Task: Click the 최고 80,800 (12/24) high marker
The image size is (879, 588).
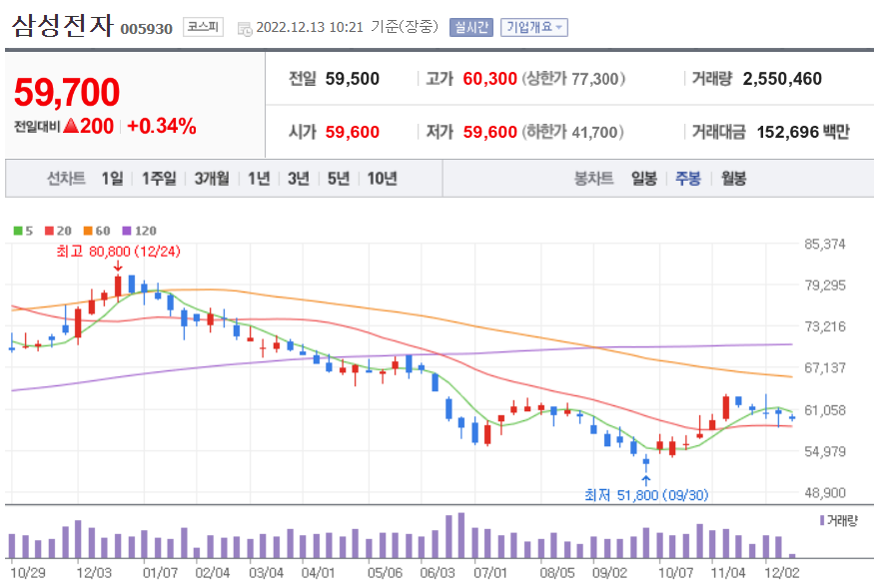Action: pyautogui.click(x=118, y=252)
